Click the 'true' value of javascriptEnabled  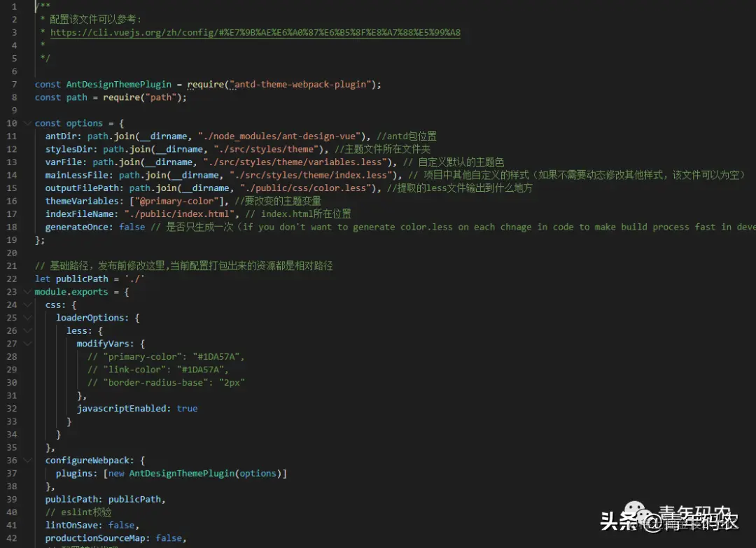click(x=187, y=408)
